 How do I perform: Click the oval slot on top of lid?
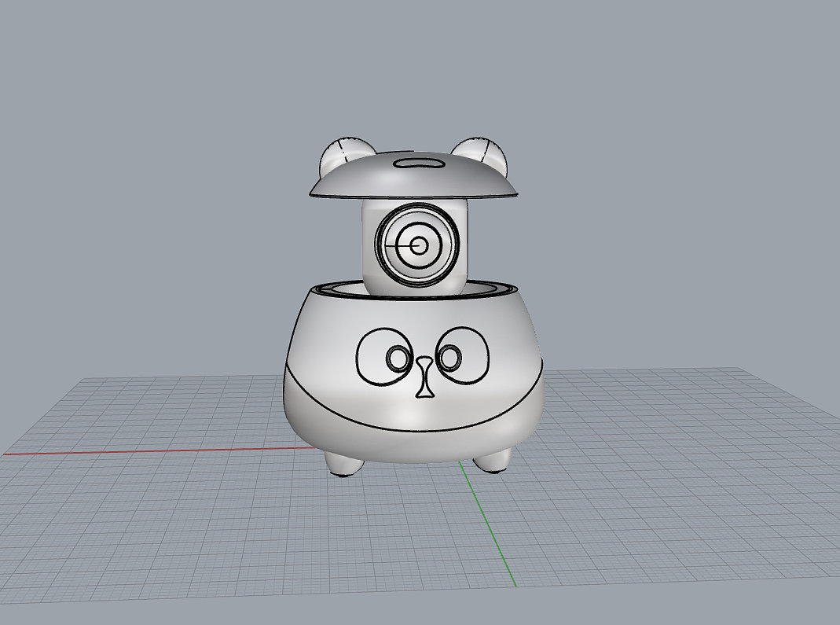pos(420,163)
